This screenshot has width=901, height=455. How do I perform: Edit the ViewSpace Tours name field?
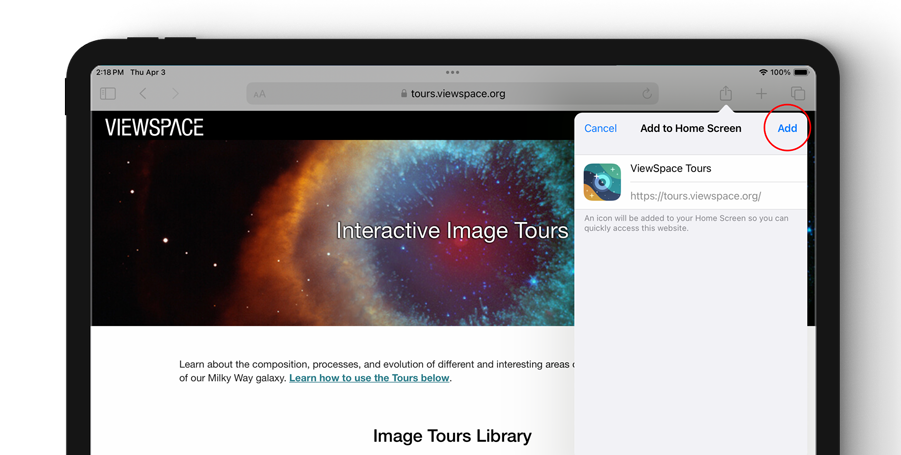coord(718,168)
